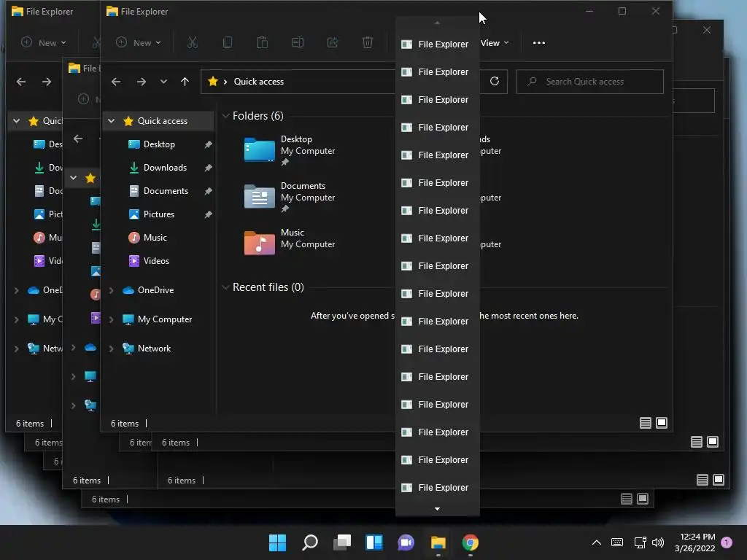
Task: Click the Cut scissors icon in front window toolbar
Action: coord(192,43)
